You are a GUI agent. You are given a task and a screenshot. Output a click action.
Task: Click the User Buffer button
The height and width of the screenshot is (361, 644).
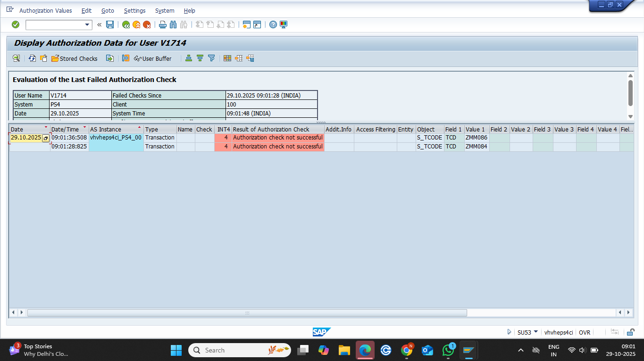coord(153,58)
